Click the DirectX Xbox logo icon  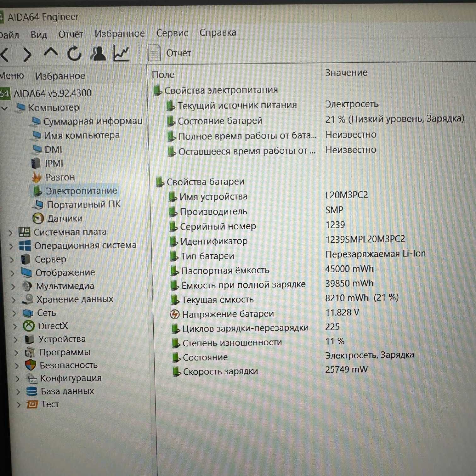[x=29, y=326]
